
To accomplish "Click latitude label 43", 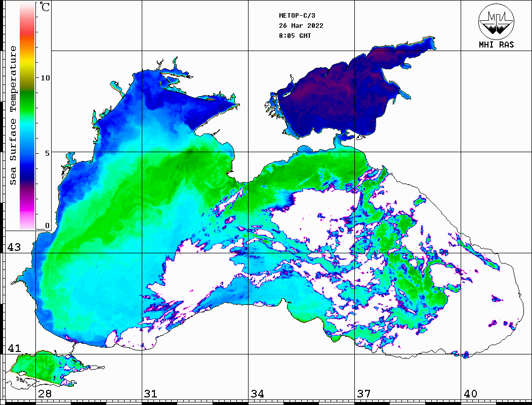I will coord(14,247).
